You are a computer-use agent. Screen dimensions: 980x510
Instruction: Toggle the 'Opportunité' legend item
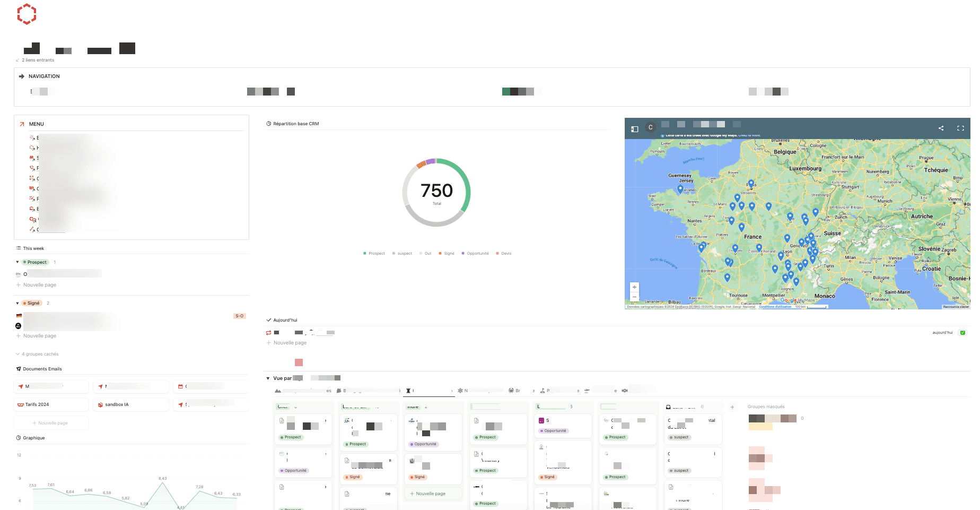tap(475, 253)
